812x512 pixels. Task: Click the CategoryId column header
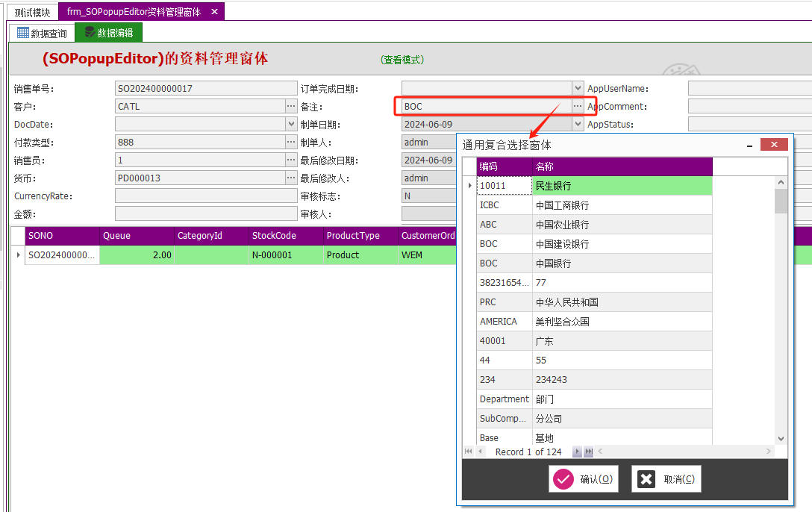click(x=211, y=236)
